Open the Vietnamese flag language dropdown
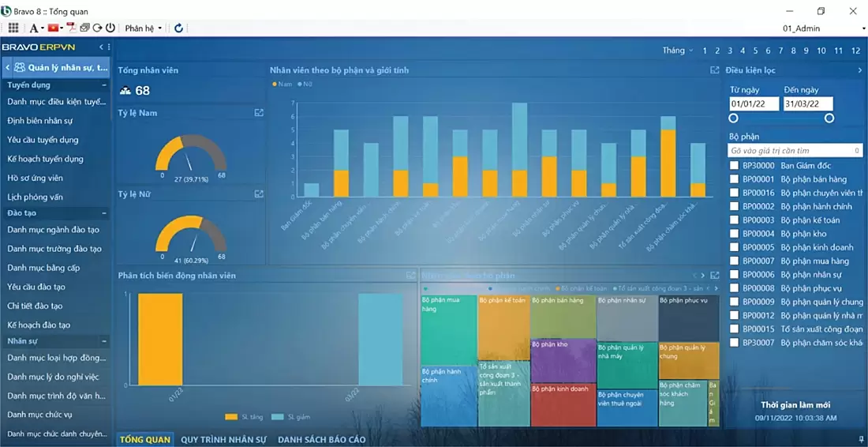The image size is (868, 447). click(57, 28)
